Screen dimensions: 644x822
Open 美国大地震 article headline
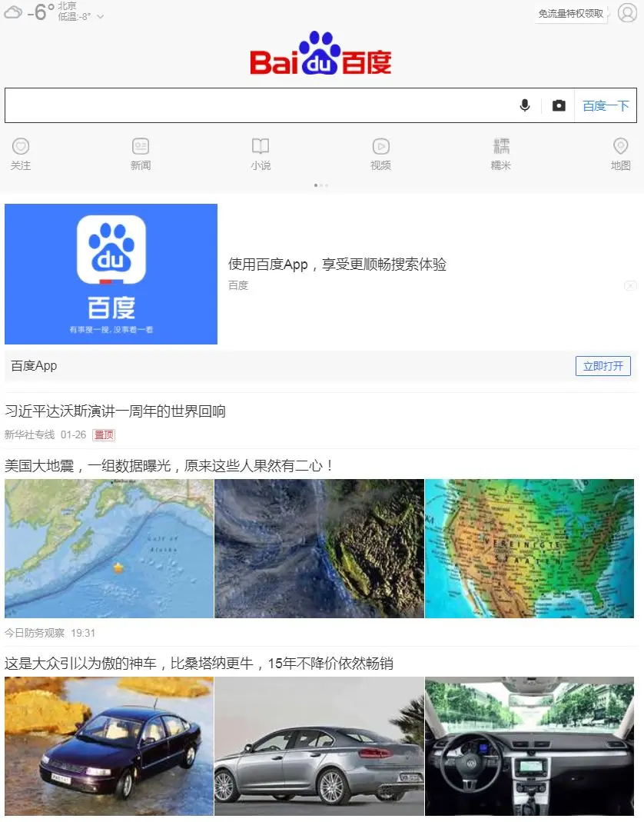[x=169, y=465]
